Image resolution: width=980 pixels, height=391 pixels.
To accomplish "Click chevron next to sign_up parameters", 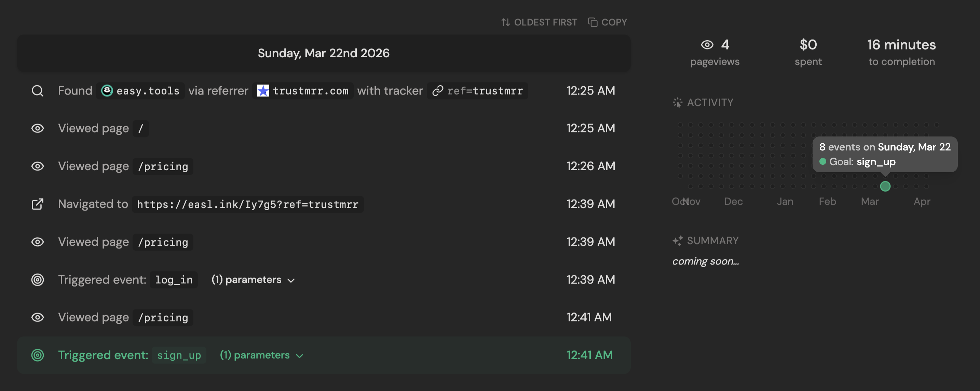I will 300,356.
